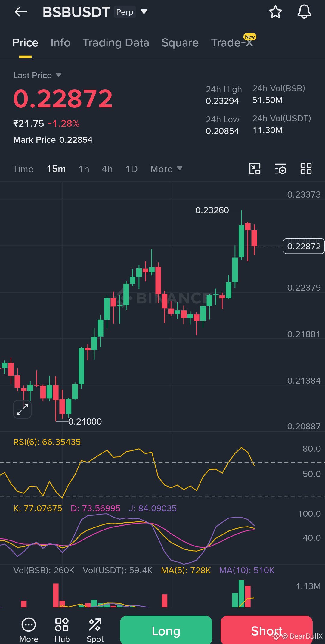Tap the Vol(BSB): 260K label

[44, 570]
